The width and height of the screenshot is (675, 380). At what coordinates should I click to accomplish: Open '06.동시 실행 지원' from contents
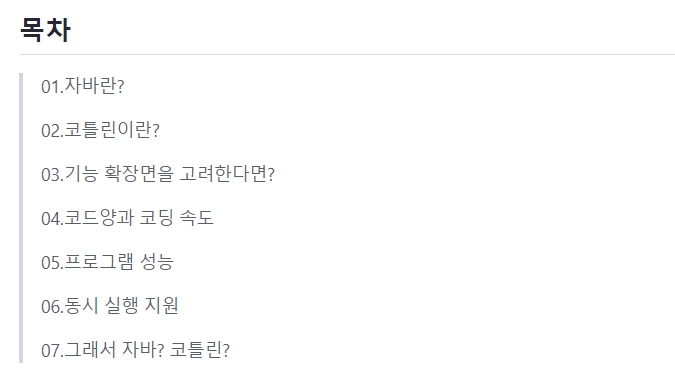(110, 306)
